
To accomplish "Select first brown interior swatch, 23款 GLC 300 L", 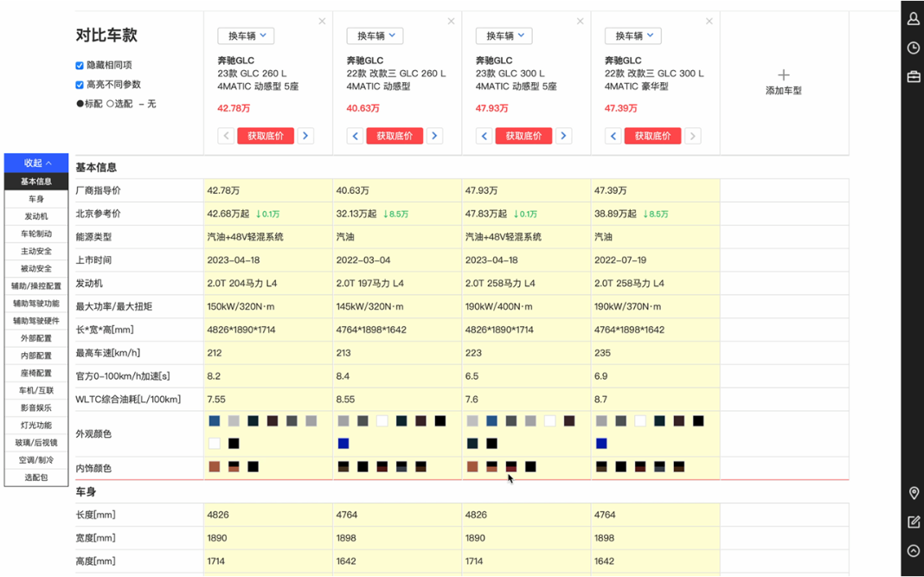I will pos(472,467).
